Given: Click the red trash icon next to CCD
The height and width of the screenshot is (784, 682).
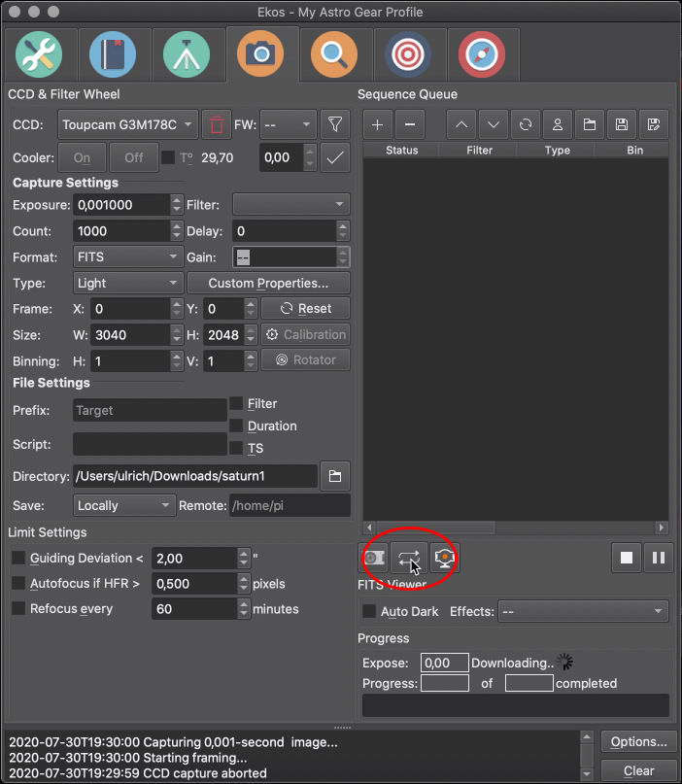Looking at the screenshot, I should [217, 124].
